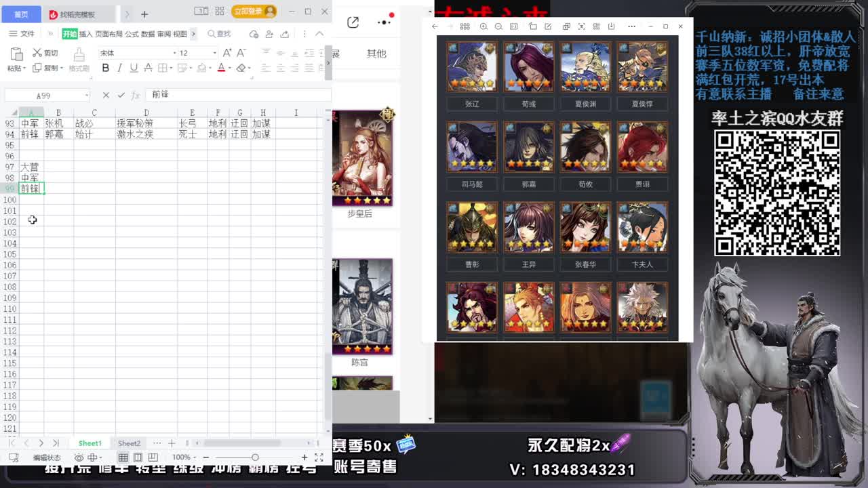Show image at actual 1:1 size
The image size is (868, 488).
(514, 26)
